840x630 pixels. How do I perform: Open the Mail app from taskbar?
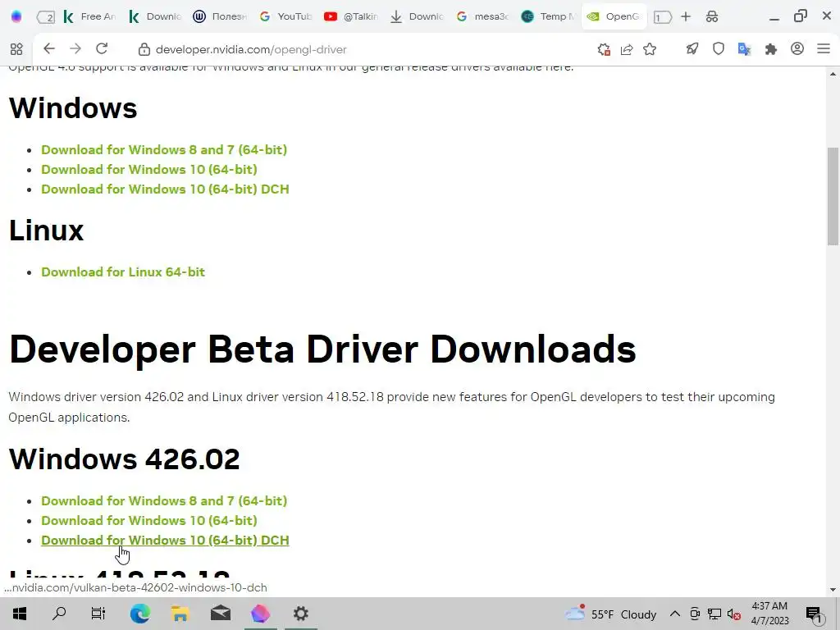click(220, 614)
